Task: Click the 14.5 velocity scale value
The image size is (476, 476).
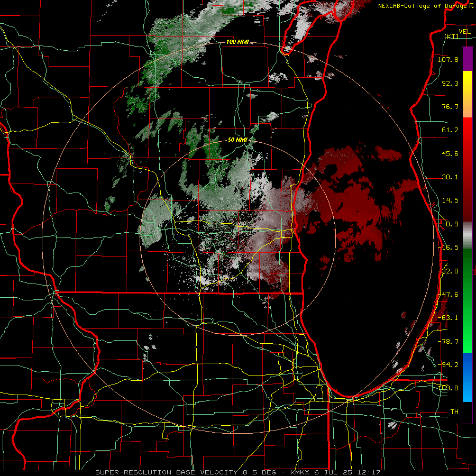Action: coord(450,200)
